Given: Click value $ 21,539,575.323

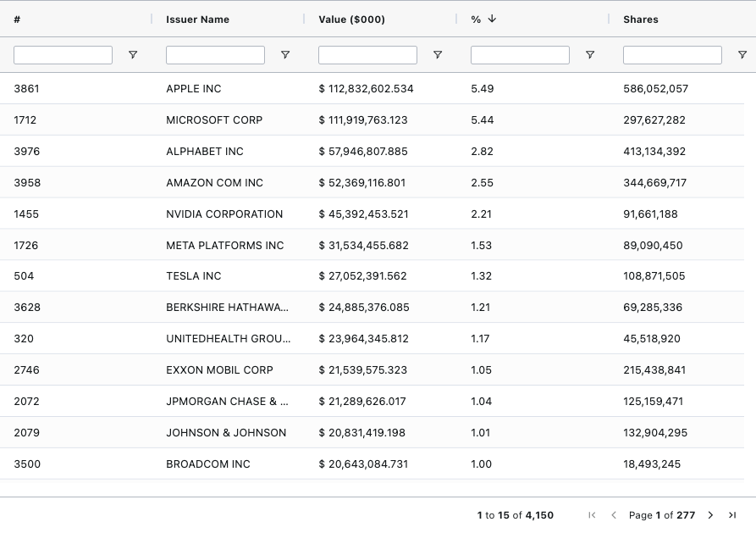Looking at the screenshot, I should 362,370.
